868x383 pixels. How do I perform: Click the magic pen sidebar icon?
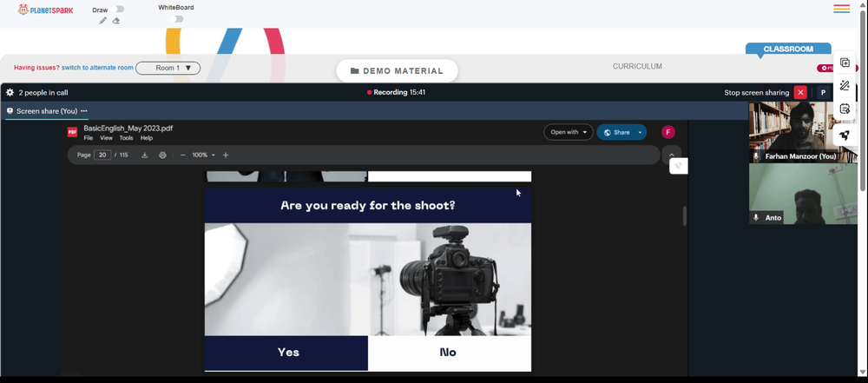coord(845,86)
